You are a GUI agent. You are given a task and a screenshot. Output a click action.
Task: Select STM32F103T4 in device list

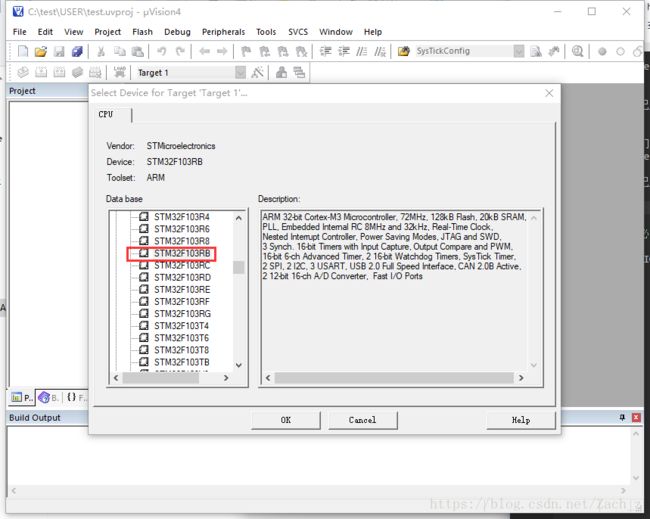(x=181, y=325)
